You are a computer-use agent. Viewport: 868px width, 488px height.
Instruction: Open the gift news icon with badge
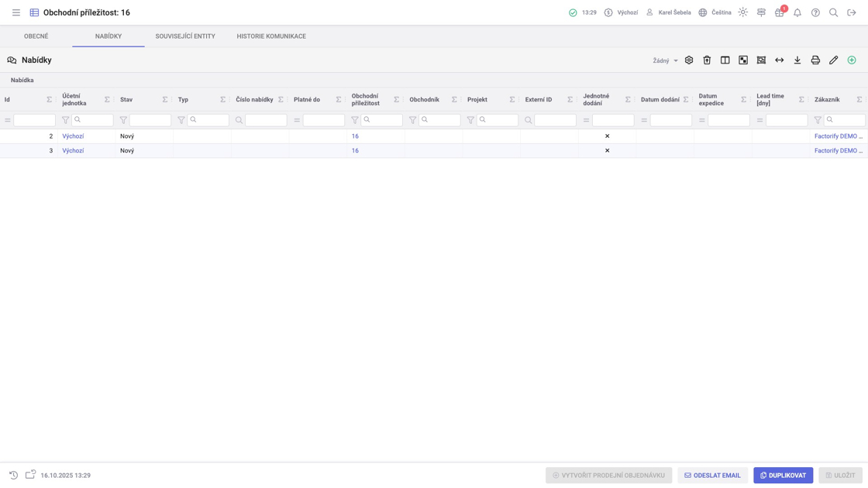(780, 12)
